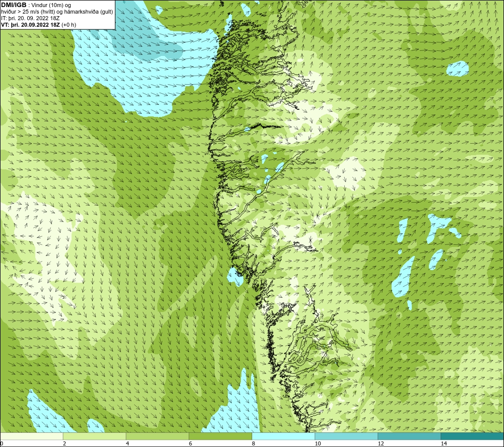504x447 pixels.
Task: Click the 4–6 m/s green scale swatch
Action: click(x=157, y=436)
